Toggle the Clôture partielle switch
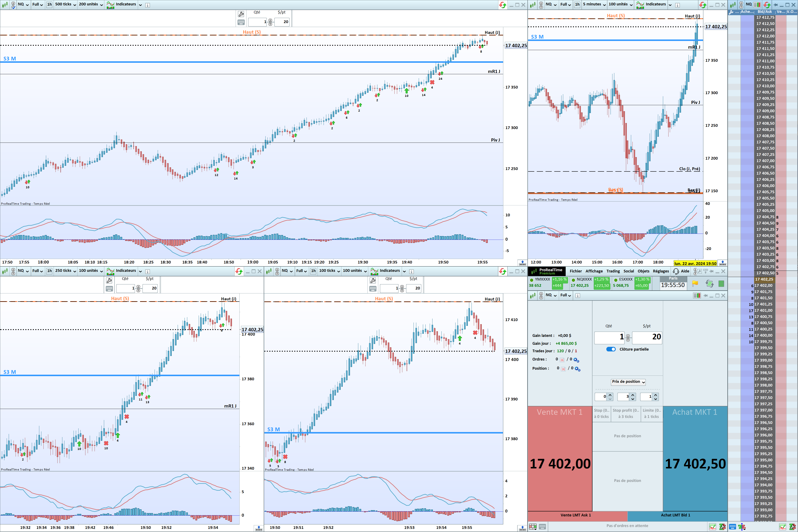 [611, 349]
